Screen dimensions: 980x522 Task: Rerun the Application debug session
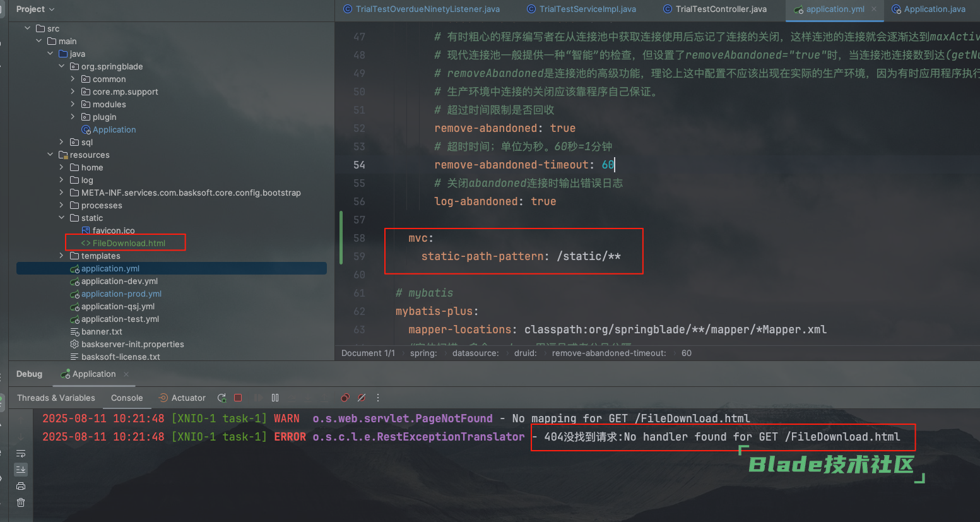[221, 398]
